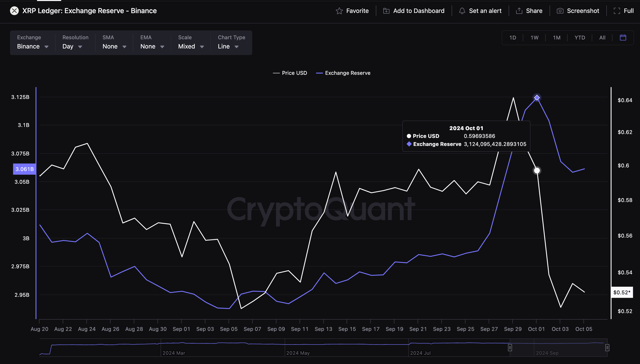Click the Add to Dashboard folder icon

[x=386, y=11]
